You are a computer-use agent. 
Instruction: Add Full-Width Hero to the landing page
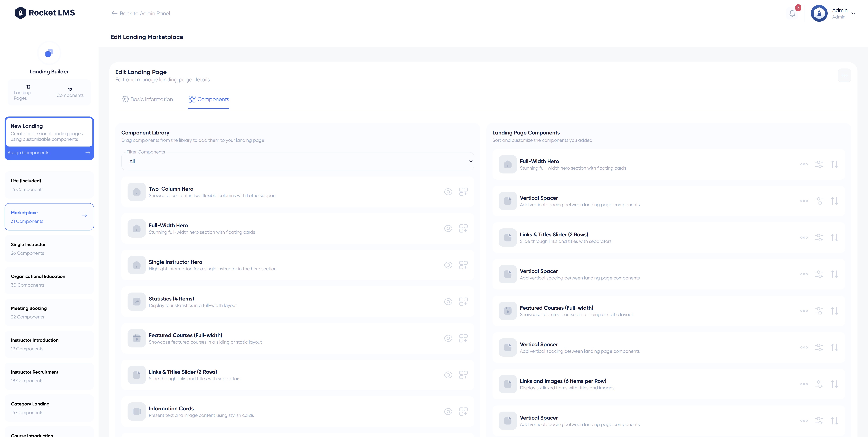pos(463,228)
